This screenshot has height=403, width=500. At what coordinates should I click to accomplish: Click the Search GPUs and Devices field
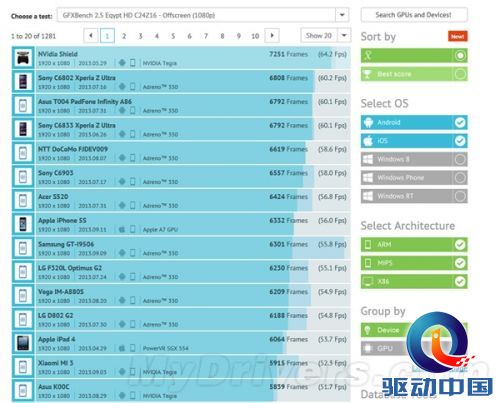(414, 15)
